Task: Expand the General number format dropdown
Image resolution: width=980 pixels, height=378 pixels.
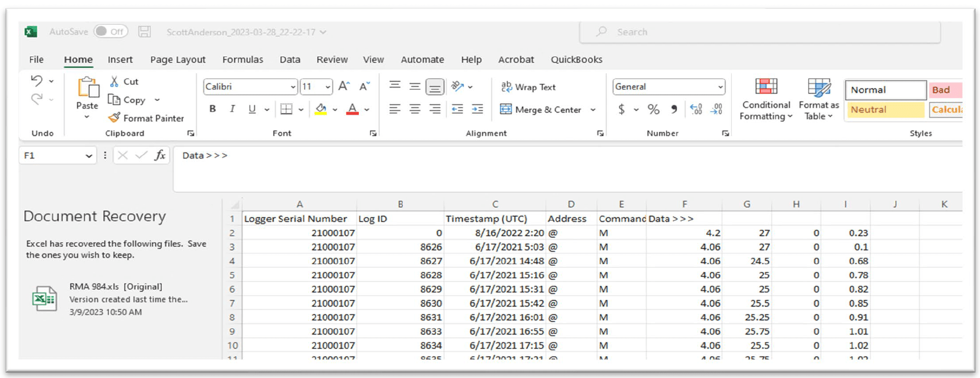Action: click(x=720, y=87)
